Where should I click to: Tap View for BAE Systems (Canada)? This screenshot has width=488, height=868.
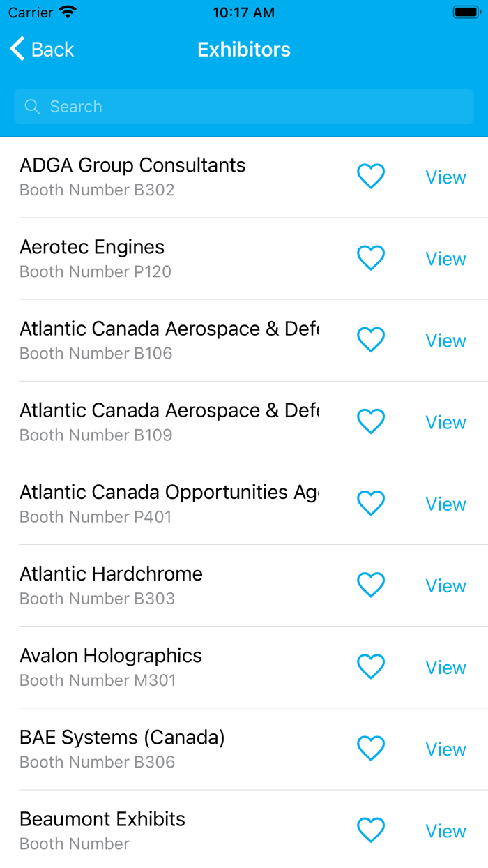445,748
